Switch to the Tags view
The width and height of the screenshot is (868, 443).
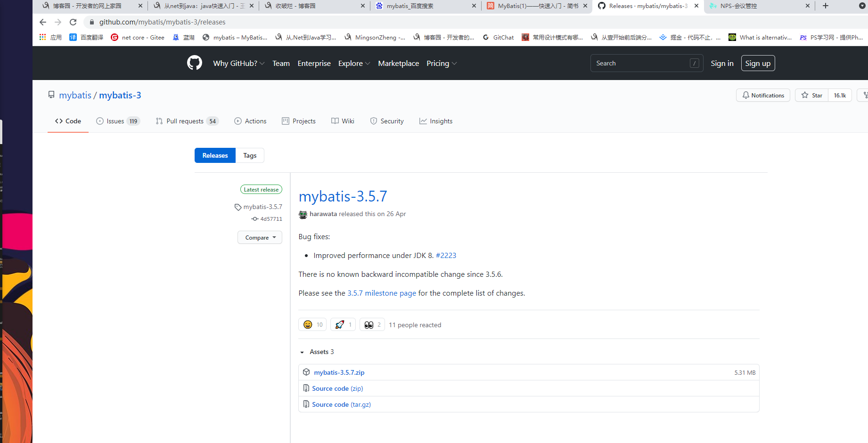250,155
